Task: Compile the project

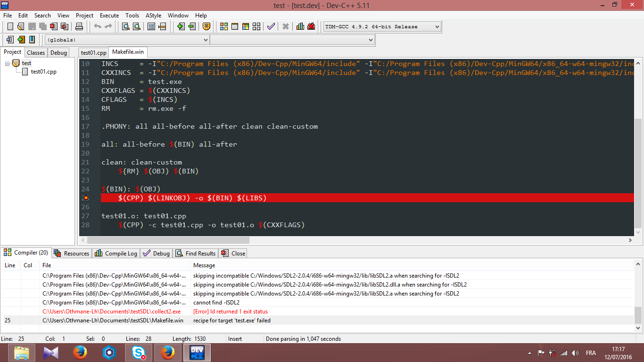Action: [x=224, y=27]
